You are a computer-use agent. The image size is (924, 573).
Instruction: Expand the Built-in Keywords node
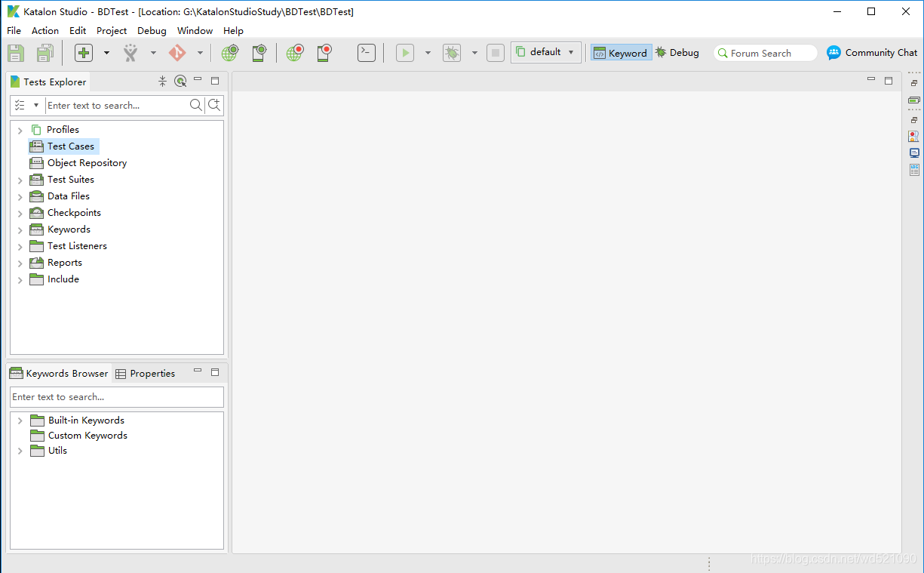[x=20, y=421]
